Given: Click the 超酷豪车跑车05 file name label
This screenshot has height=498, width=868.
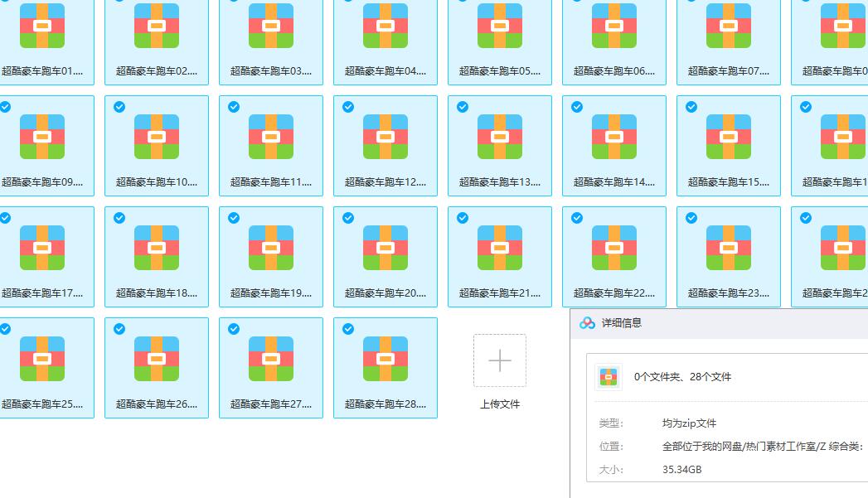Looking at the screenshot, I should click(500, 71).
